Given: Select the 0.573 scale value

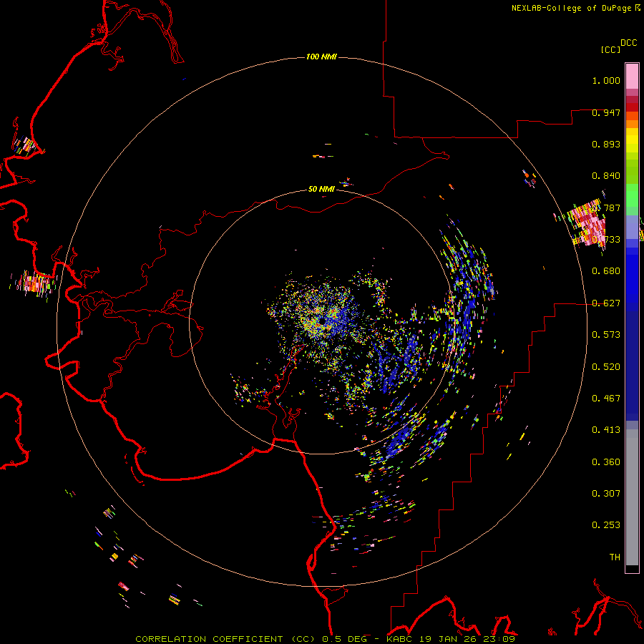Looking at the screenshot, I should pos(606,335).
